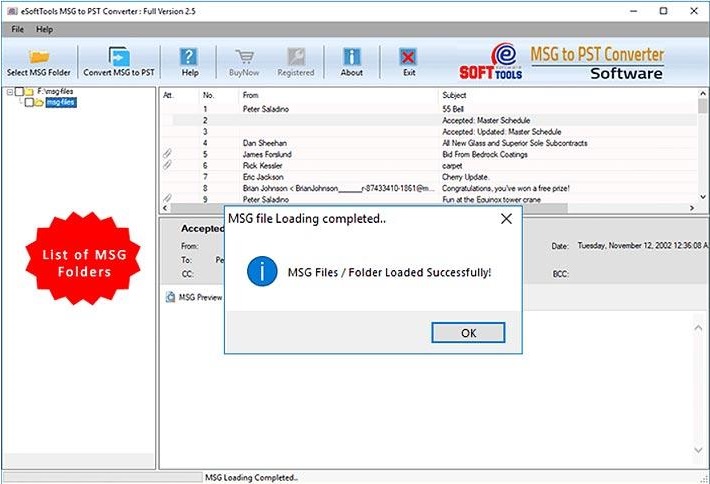Screen dimensions: 710x484
Task: Sort by the Subject column header
Action: pos(568,95)
